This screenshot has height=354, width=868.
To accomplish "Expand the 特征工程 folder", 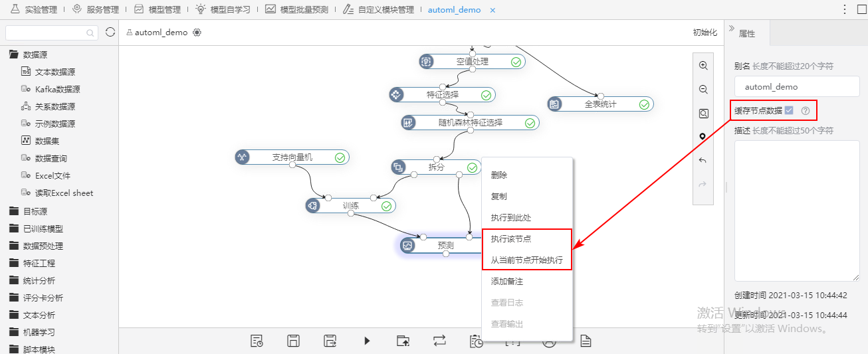I will [32, 263].
